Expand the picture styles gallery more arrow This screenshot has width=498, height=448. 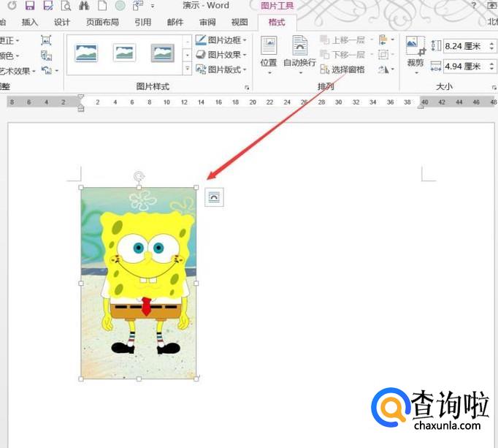[187, 69]
